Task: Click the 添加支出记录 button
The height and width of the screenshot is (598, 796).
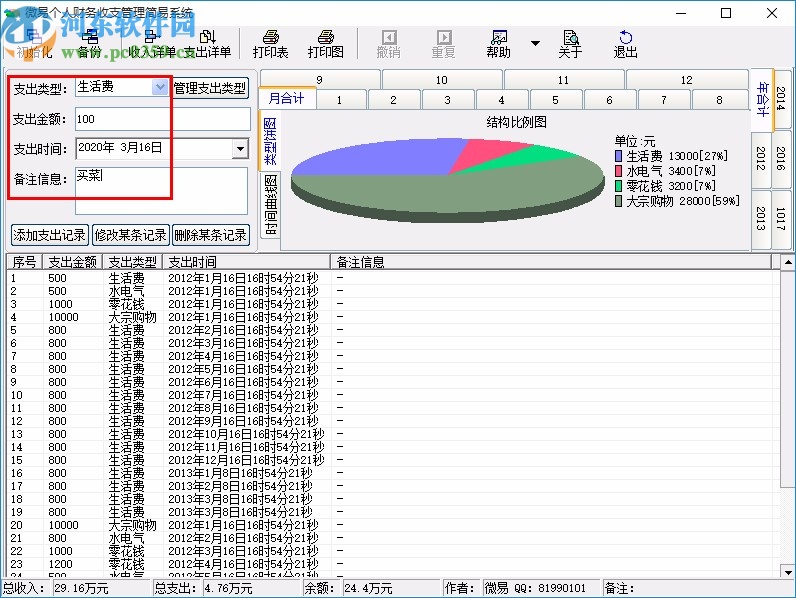Action: 50,235
